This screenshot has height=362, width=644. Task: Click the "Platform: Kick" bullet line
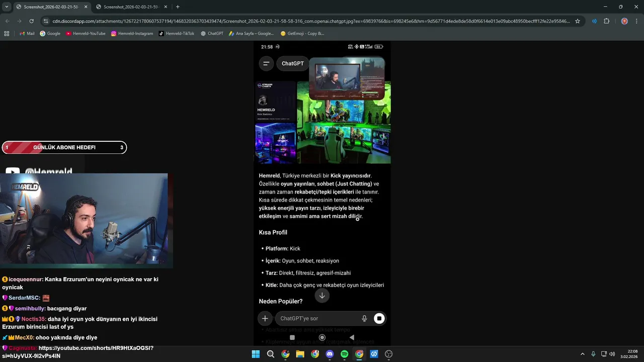coord(283,249)
